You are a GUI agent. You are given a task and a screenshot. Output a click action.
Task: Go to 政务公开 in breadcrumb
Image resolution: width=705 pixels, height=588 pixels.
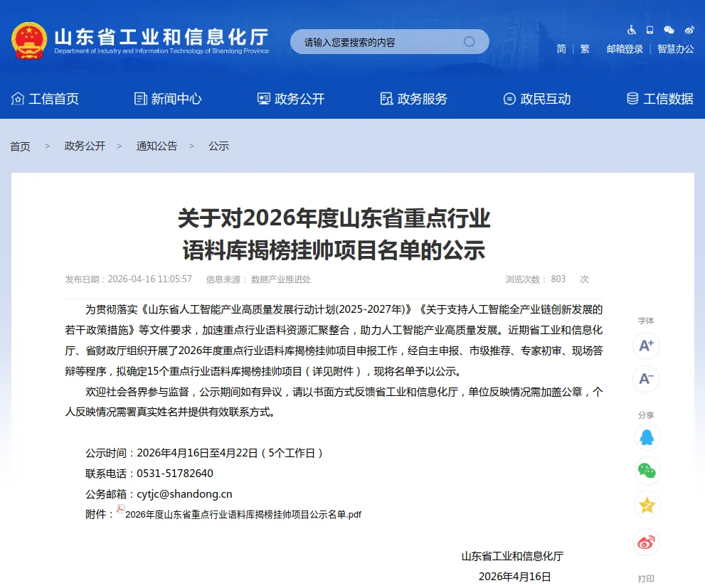(x=85, y=146)
